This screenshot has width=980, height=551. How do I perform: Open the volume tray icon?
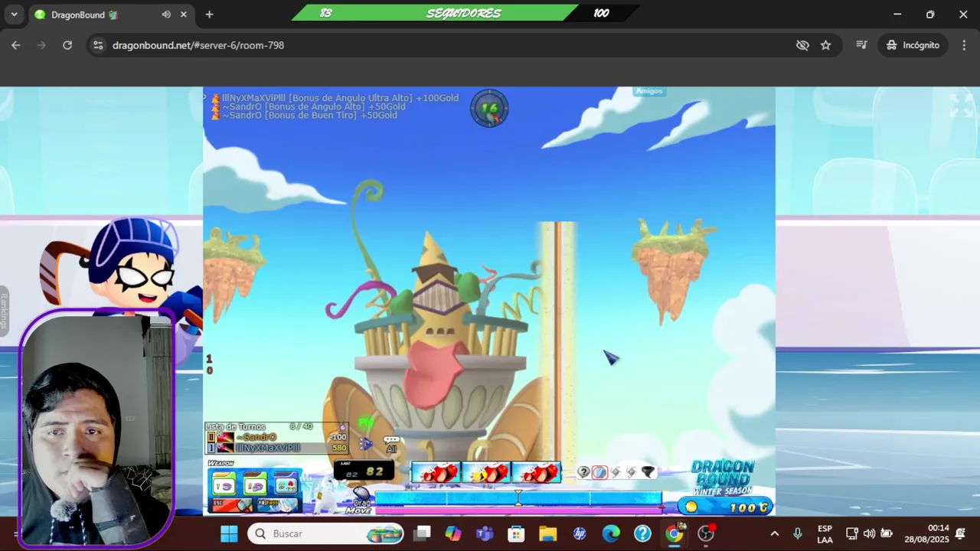click(869, 533)
